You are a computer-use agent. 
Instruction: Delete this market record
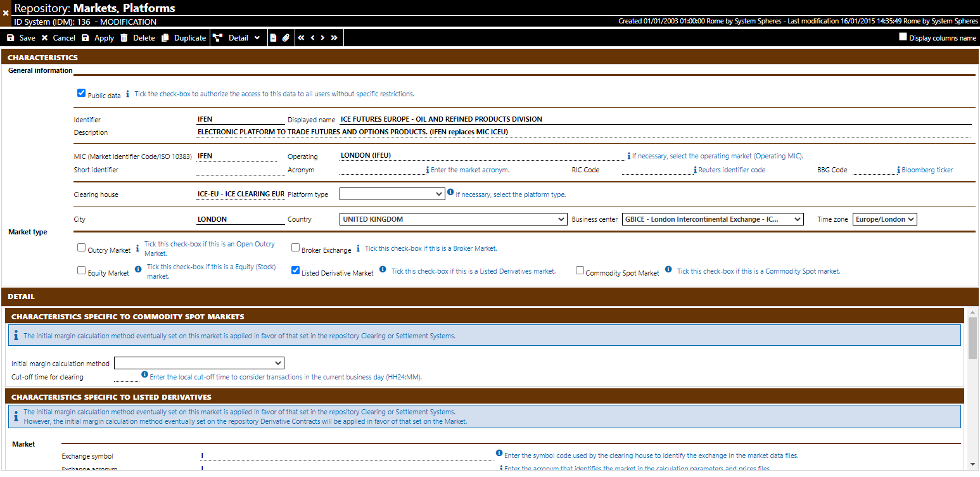coord(137,38)
